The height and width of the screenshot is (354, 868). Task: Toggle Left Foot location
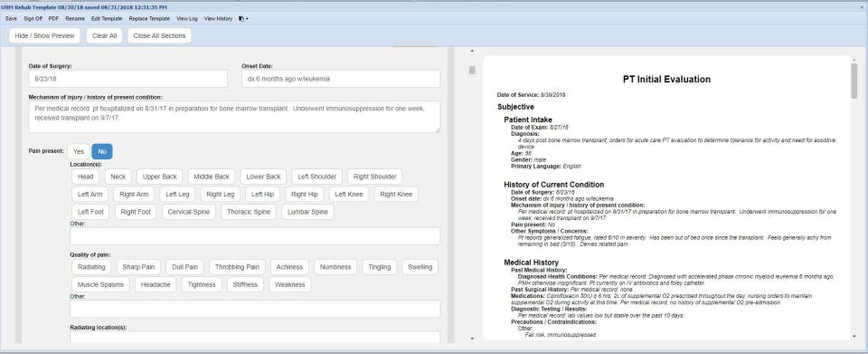(90, 212)
